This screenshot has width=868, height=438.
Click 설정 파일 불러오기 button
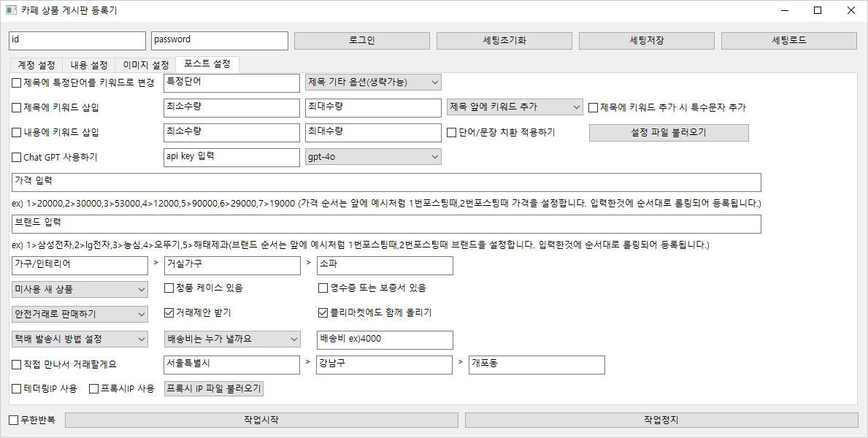click(x=668, y=133)
